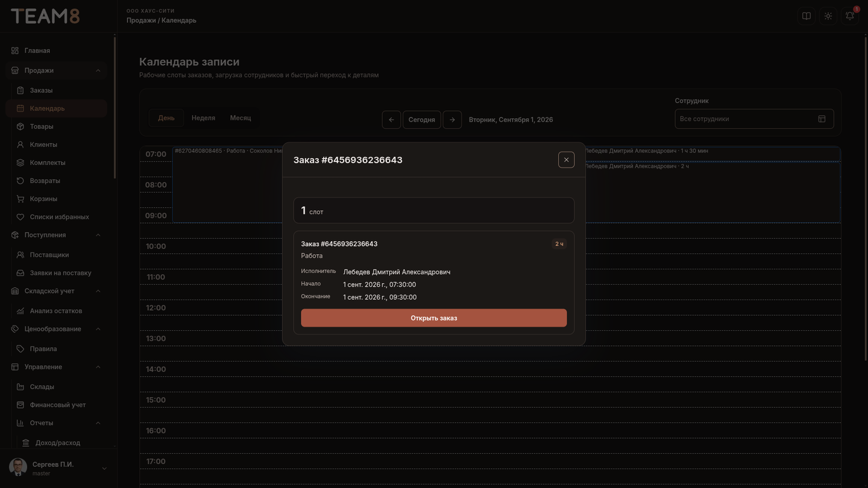The height and width of the screenshot is (488, 868).
Task: Collapse the Поступления section chevron
Action: click(x=98, y=235)
